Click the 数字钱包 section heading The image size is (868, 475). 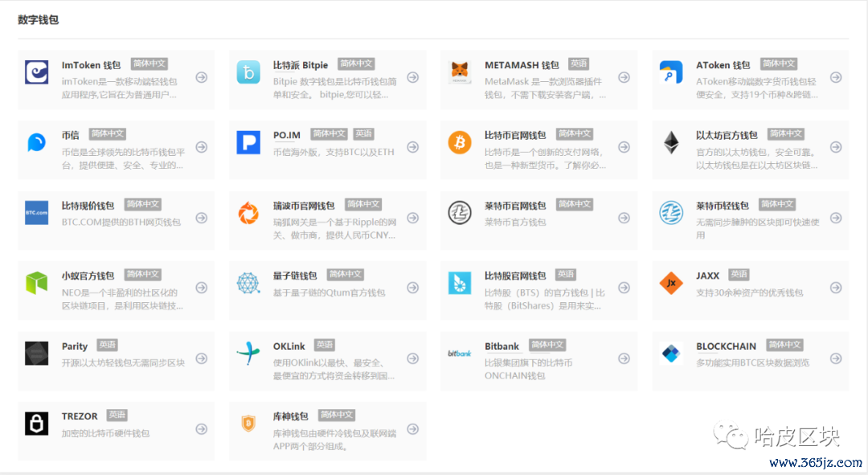point(39,20)
